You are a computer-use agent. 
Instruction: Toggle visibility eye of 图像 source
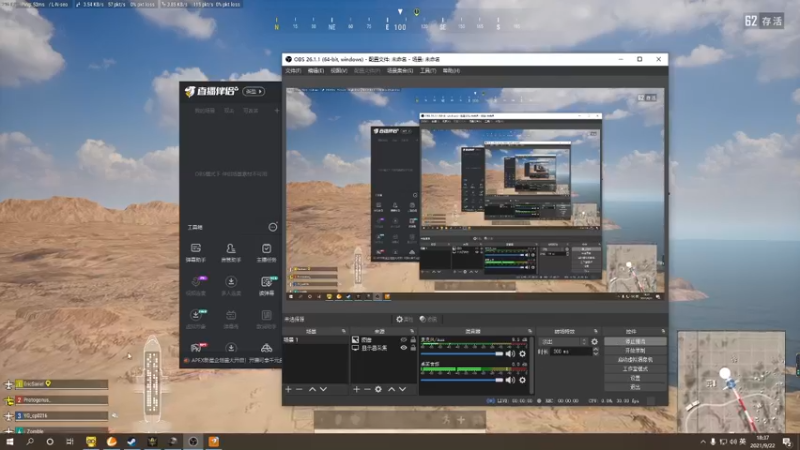coord(404,339)
